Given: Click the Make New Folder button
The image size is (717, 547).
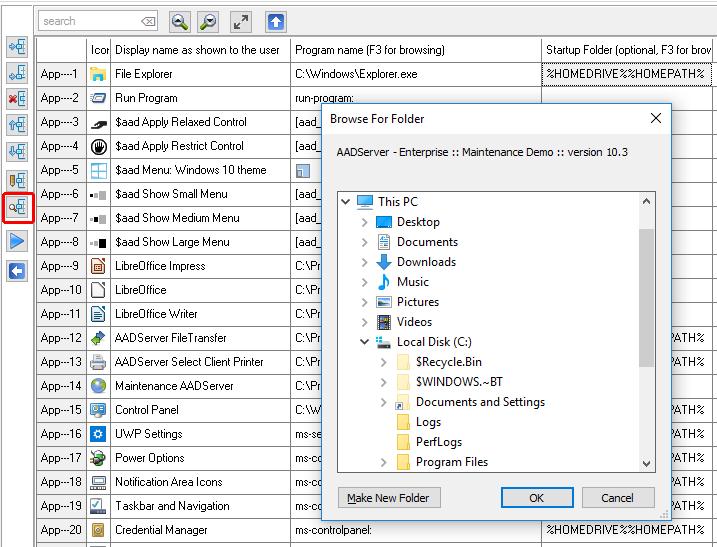Looking at the screenshot, I should coord(390,498).
